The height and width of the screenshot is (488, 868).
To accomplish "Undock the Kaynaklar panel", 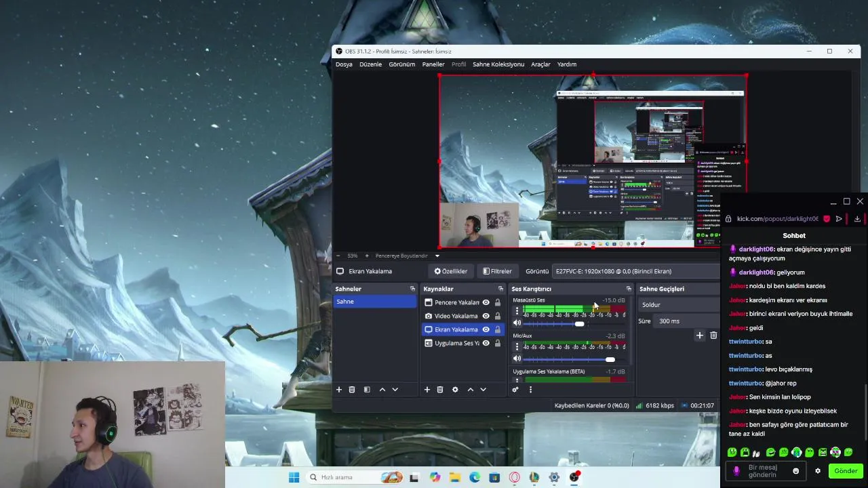I will pyautogui.click(x=500, y=289).
